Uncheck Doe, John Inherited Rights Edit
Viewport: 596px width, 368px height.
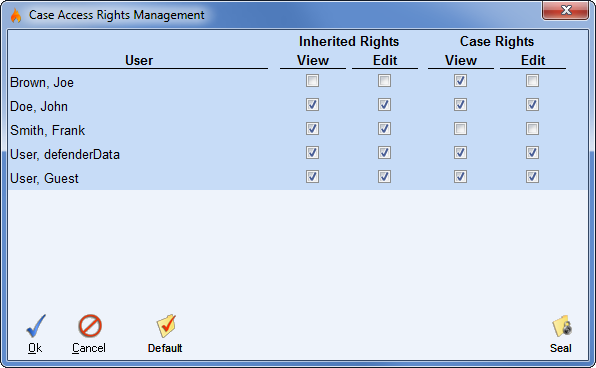(x=384, y=105)
